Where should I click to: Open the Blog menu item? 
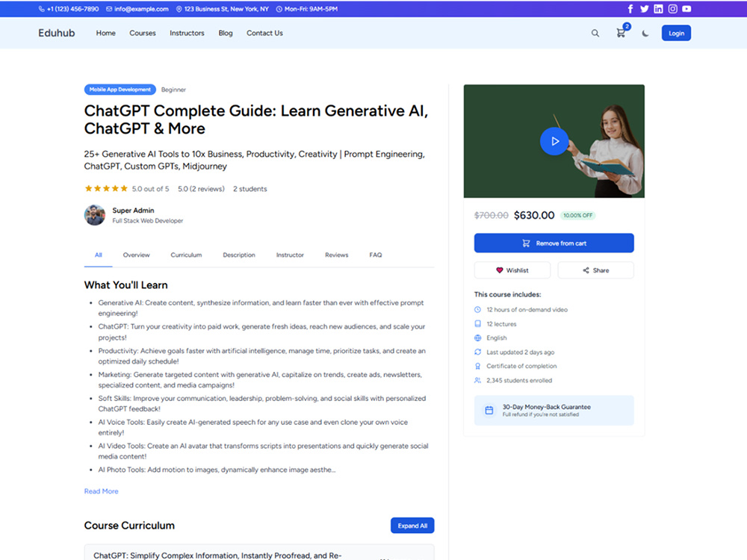point(226,33)
